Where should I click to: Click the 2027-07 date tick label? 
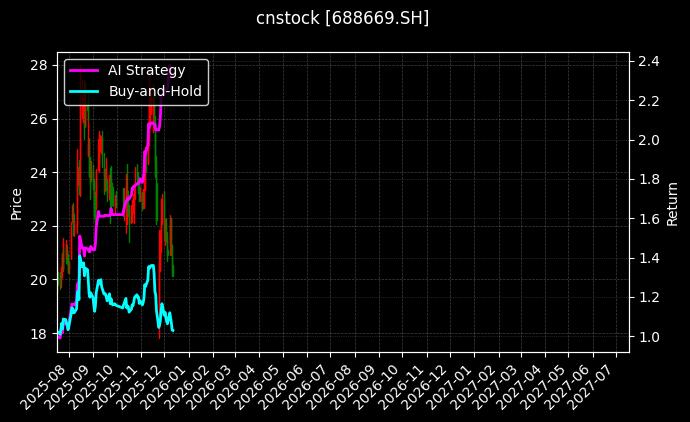click(592, 385)
